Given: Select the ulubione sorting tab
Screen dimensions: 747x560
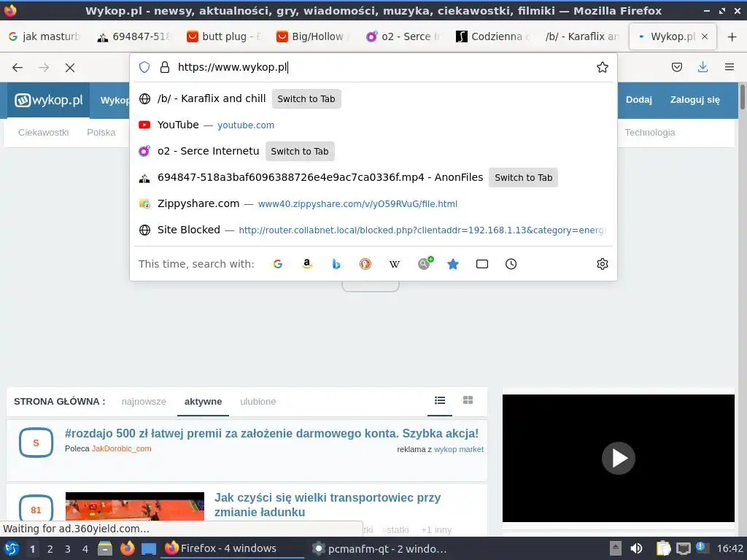Looking at the screenshot, I should coord(258,402).
